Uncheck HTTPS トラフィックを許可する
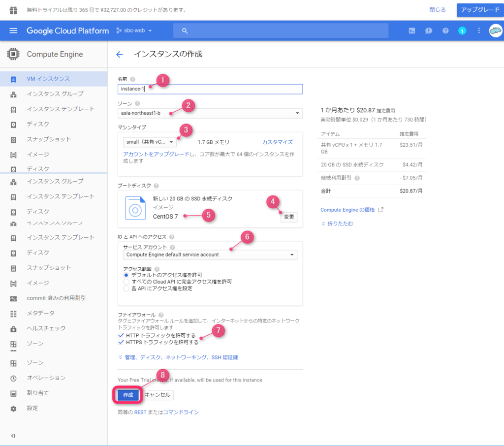Screen dimensions: 504x446 121,342
